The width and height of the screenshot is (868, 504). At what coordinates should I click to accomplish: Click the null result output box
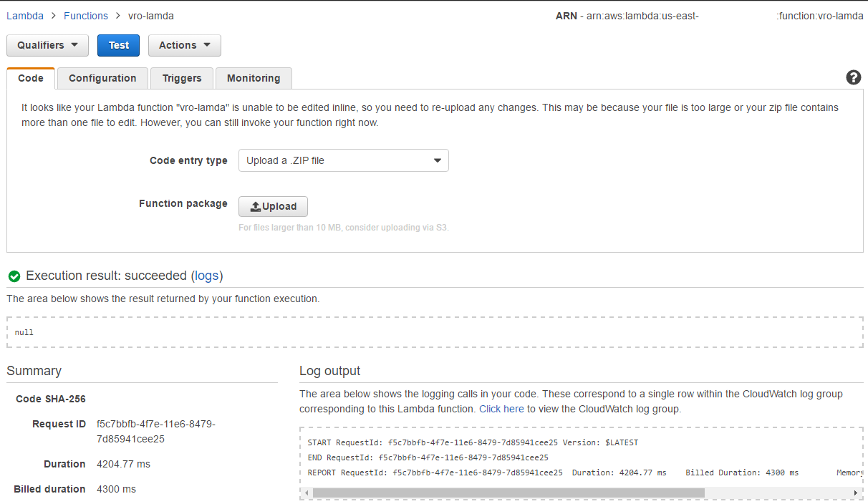435,332
